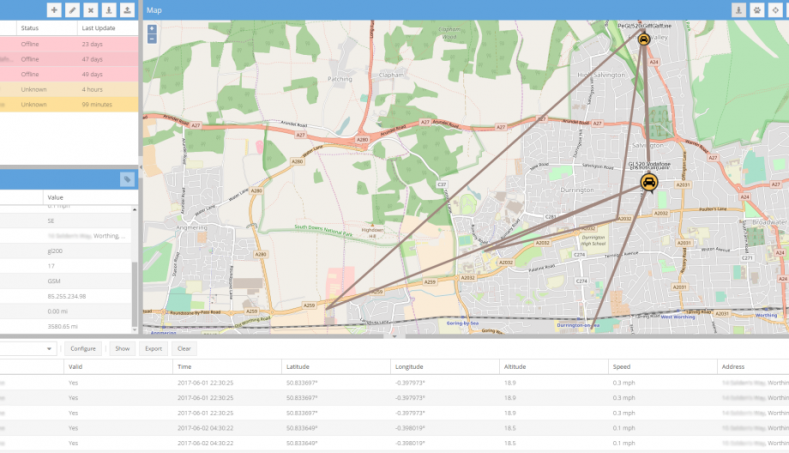Toggle the pressed down-arrow button in the map toolbar

(739, 10)
